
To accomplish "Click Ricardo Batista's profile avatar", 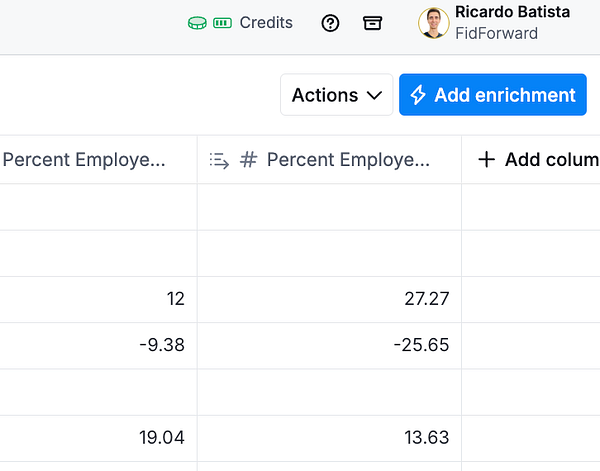I will click(433, 23).
